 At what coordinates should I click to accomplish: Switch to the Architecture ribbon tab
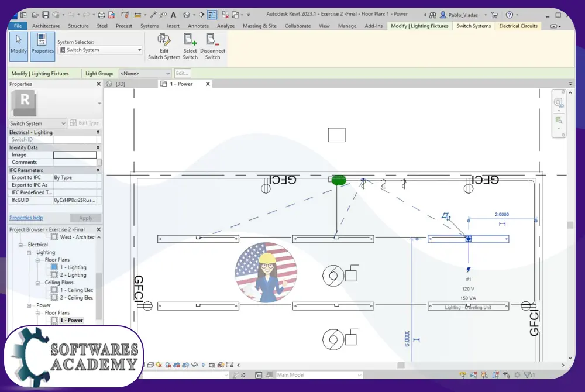(46, 26)
